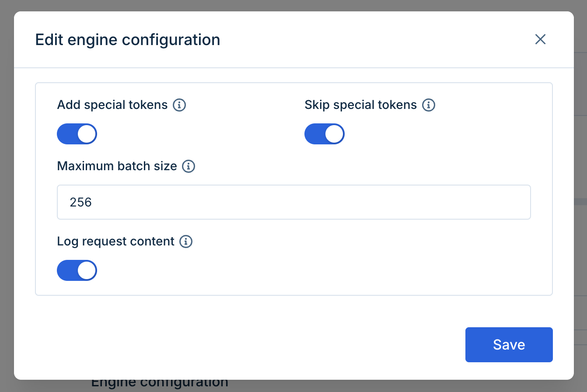Image resolution: width=587 pixels, height=392 pixels.
Task: Show info for Maximum batch size
Action: [189, 166]
